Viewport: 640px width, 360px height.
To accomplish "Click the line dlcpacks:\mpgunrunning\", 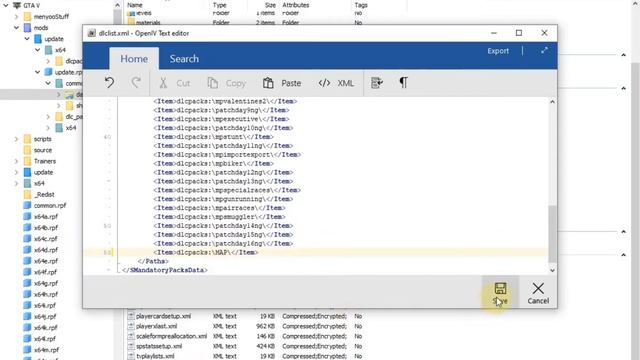I will (x=223, y=199).
